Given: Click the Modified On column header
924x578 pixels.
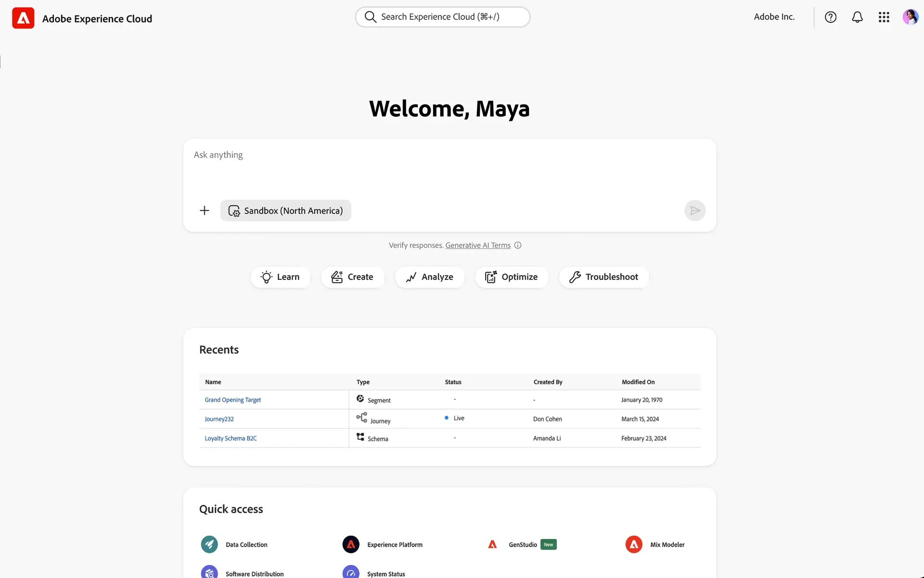Looking at the screenshot, I should point(638,382).
